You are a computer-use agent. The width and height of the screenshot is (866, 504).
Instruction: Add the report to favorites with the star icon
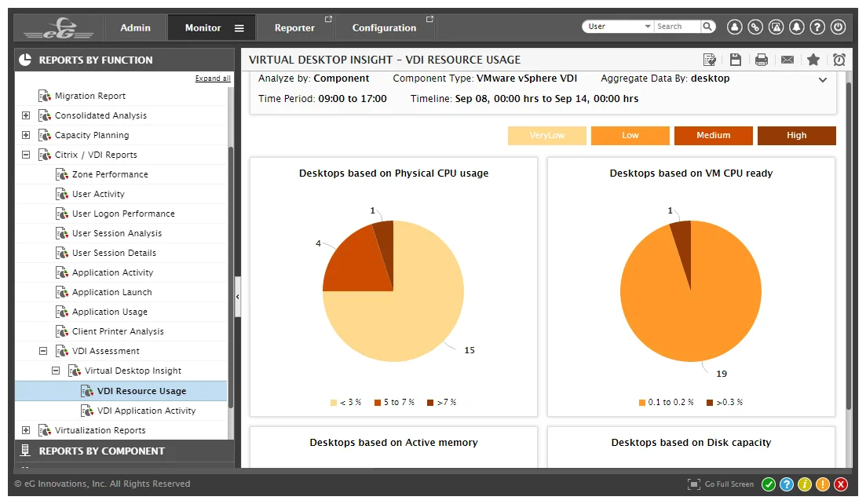[x=813, y=60]
